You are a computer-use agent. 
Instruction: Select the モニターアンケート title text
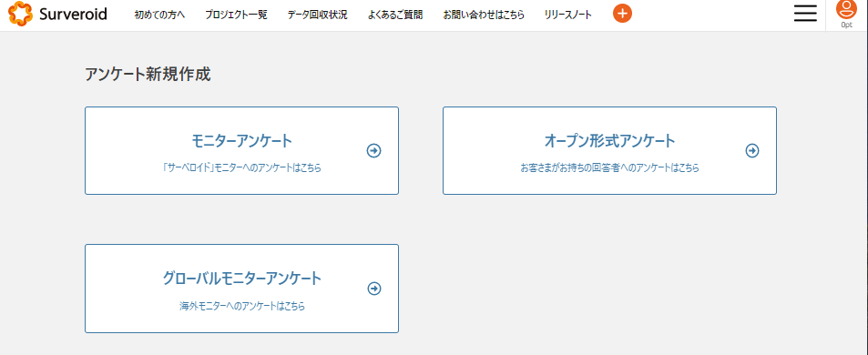[x=242, y=141]
